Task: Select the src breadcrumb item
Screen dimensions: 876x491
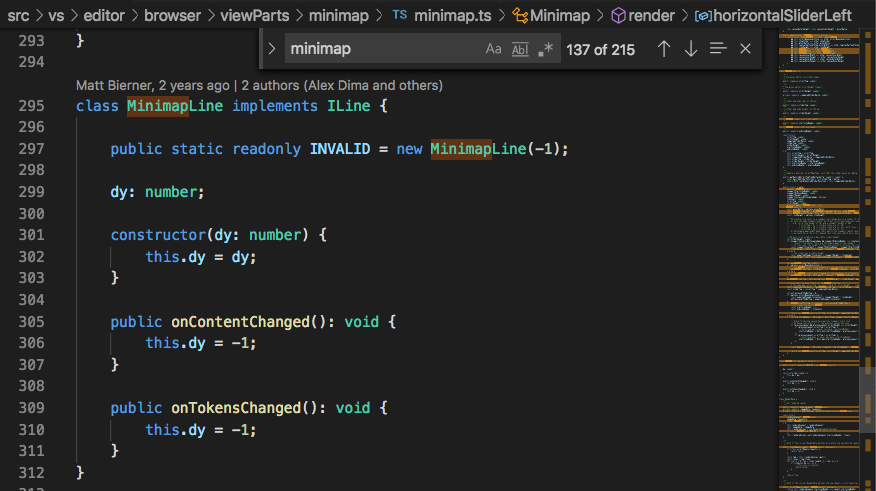Action: coord(18,16)
